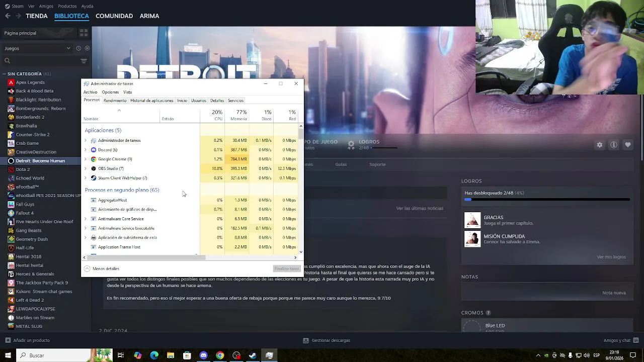Screen dimensions: 644x362
Task: Click the ready-to-play filter icon
Action: pos(87,48)
